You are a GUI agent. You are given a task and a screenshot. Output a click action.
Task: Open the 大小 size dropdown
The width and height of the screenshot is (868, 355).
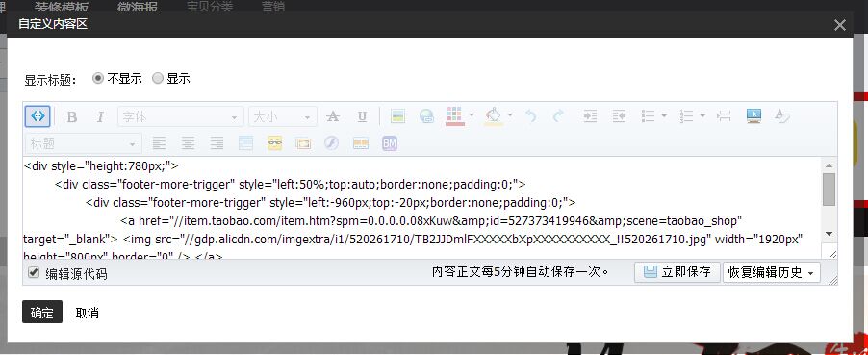pos(283,116)
